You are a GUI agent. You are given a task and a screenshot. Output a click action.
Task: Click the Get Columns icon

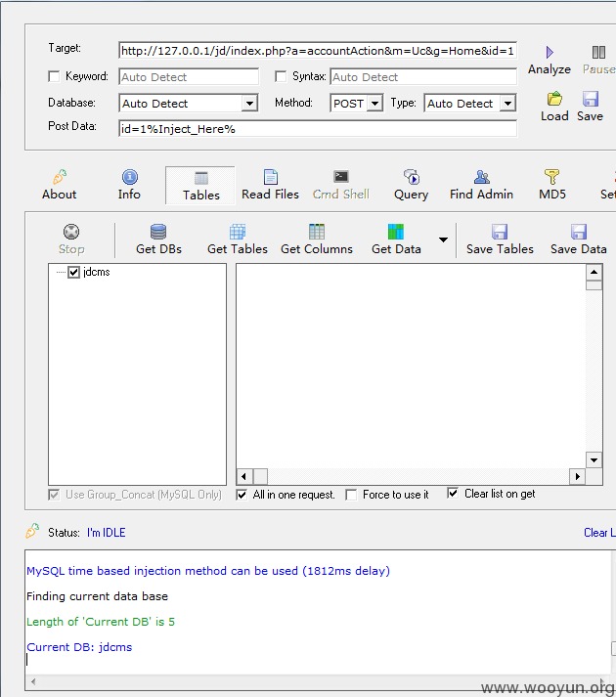[317, 232]
